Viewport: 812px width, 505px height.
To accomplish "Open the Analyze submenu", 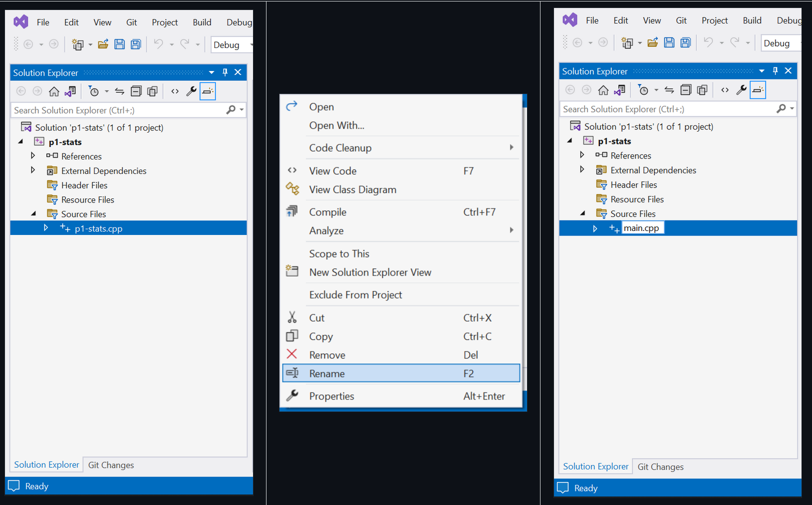I will tap(326, 230).
